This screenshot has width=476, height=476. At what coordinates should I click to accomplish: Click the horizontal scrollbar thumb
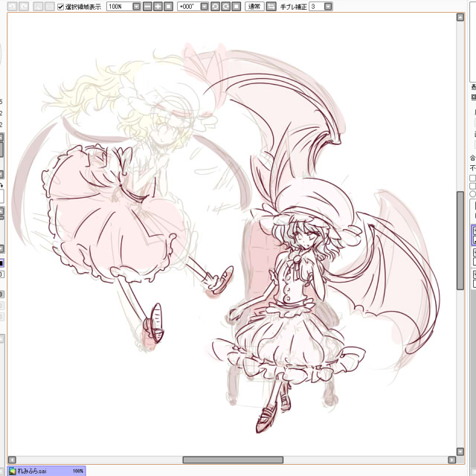pos(233,460)
